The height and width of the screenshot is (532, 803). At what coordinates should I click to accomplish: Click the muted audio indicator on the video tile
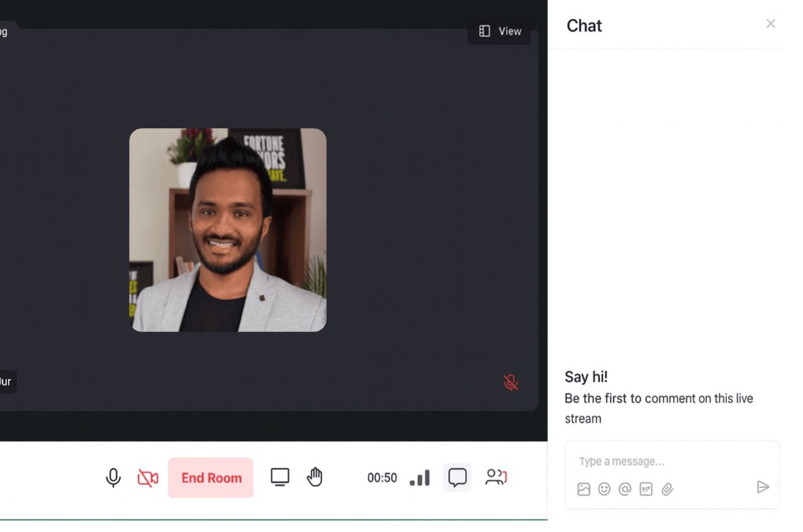tap(510, 382)
